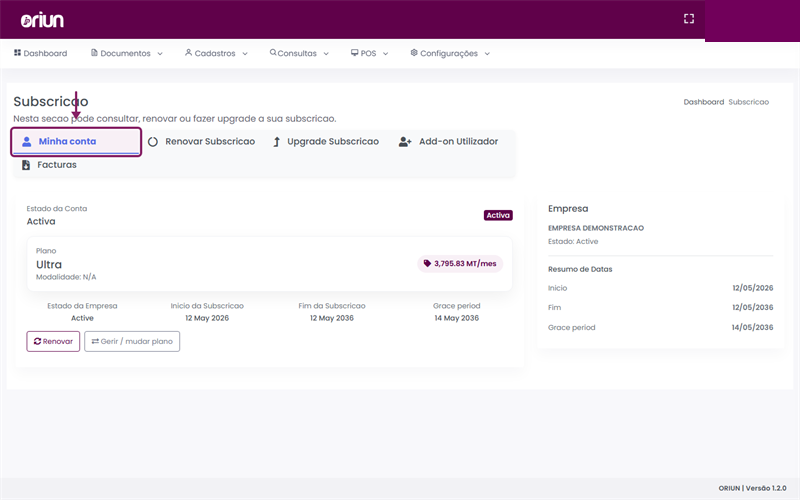800x500 pixels.
Task: Follow the Dashboard breadcrumb link
Action: pyautogui.click(x=704, y=102)
